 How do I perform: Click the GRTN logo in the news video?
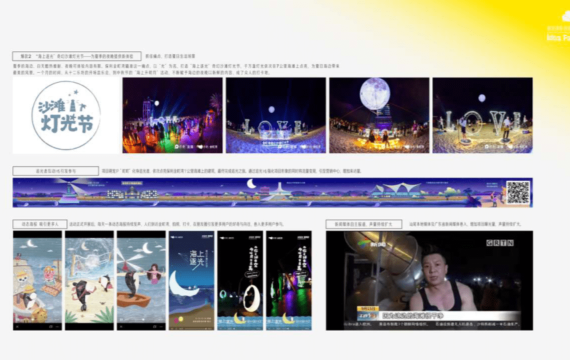[x=500, y=243]
